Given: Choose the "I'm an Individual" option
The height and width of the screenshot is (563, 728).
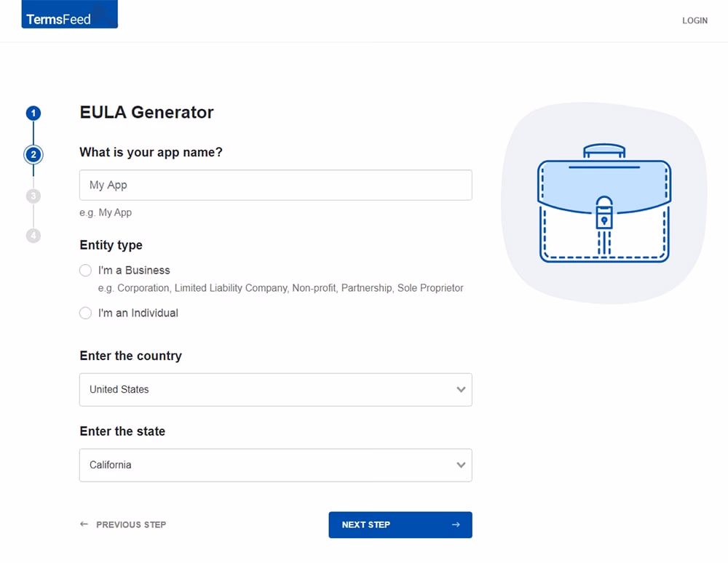Looking at the screenshot, I should (x=85, y=313).
